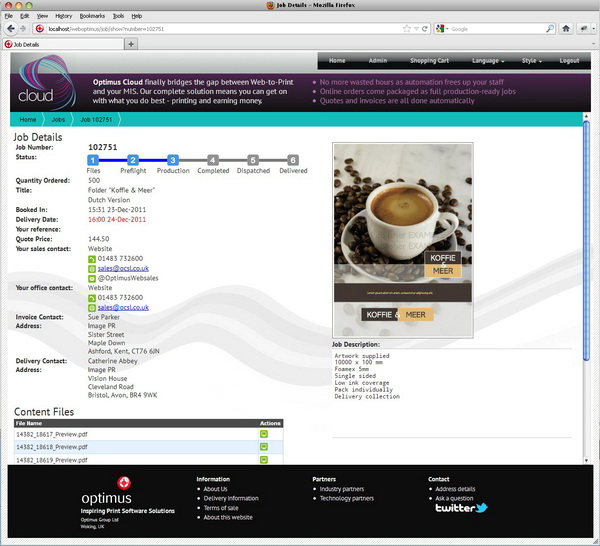Select status step 5 Dispatched

(x=253, y=159)
